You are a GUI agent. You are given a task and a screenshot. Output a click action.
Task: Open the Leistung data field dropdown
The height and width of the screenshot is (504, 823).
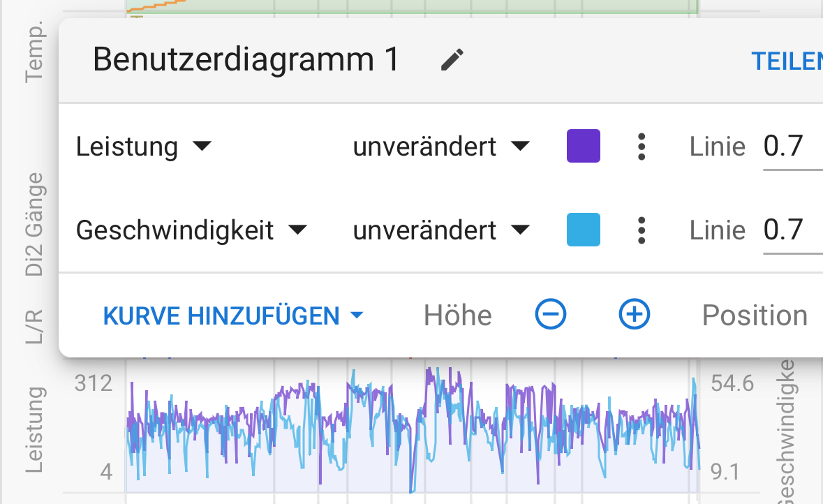pyautogui.click(x=143, y=147)
